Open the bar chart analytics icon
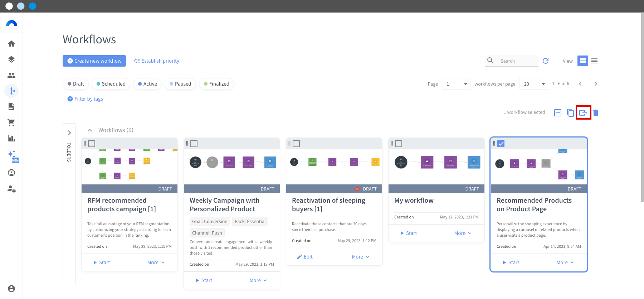 tap(11, 138)
